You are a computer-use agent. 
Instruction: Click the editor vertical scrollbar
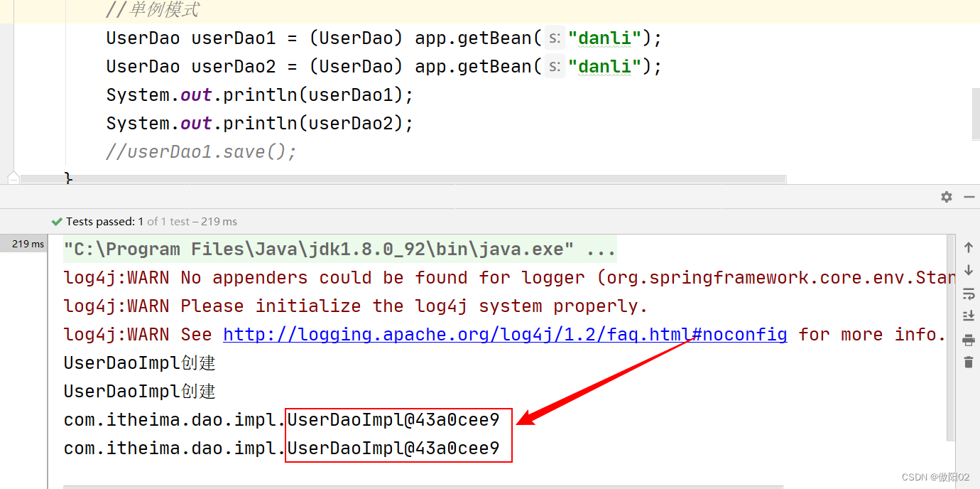[x=976, y=114]
